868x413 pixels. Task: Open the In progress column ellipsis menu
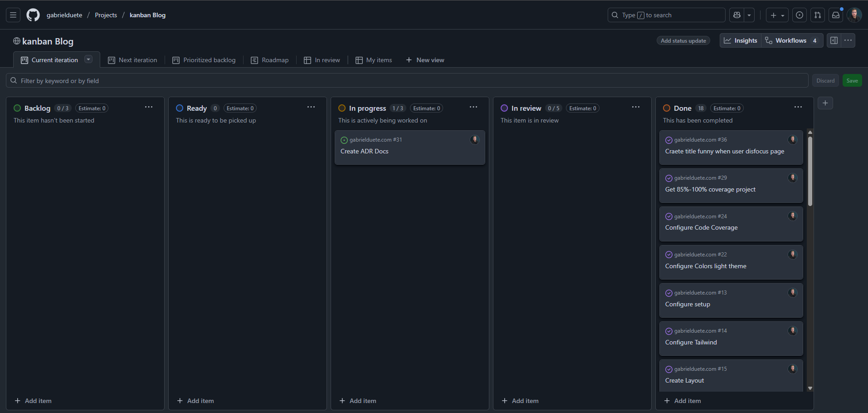coord(473,107)
